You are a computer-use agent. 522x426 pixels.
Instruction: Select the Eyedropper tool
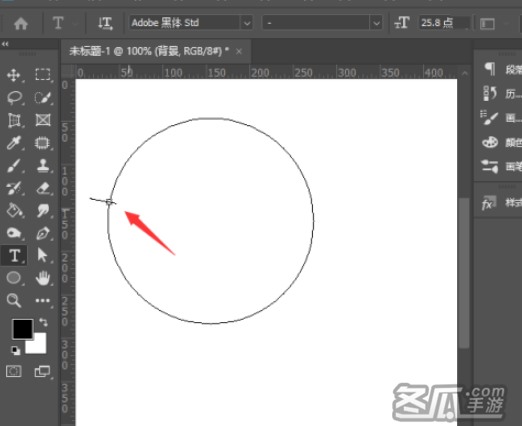tap(14, 143)
